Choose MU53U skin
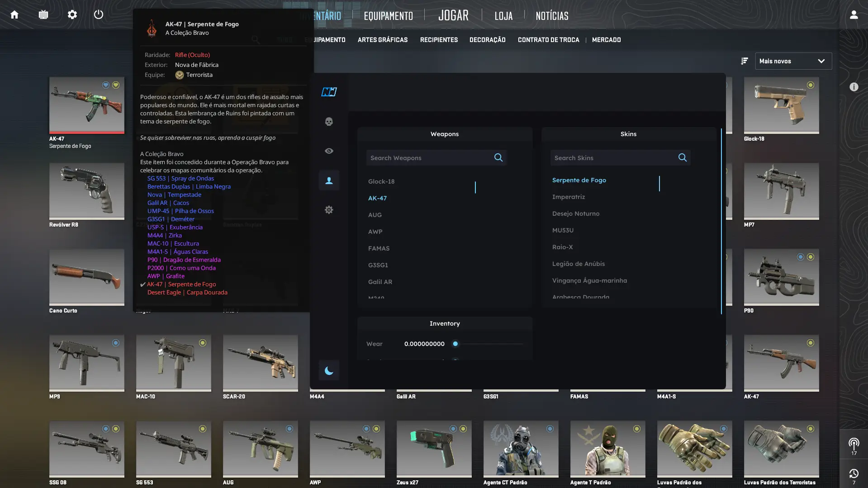Viewport: 868px width, 488px height. (x=563, y=230)
